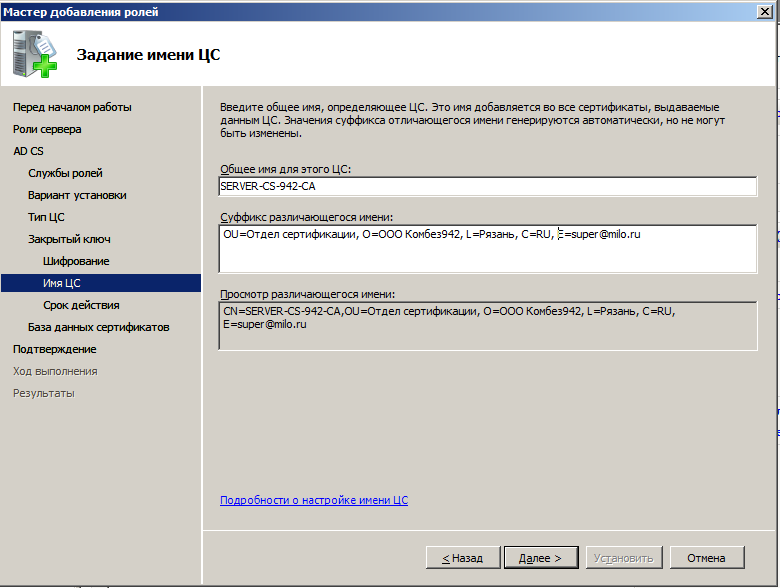Click the disabled 'Результаты' step
Screen dimensions: 780x588
[44, 393]
